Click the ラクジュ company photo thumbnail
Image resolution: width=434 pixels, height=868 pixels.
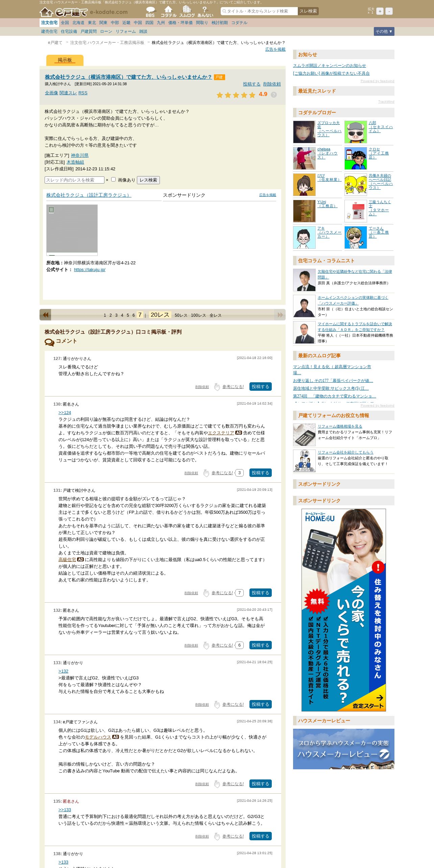(72, 230)
